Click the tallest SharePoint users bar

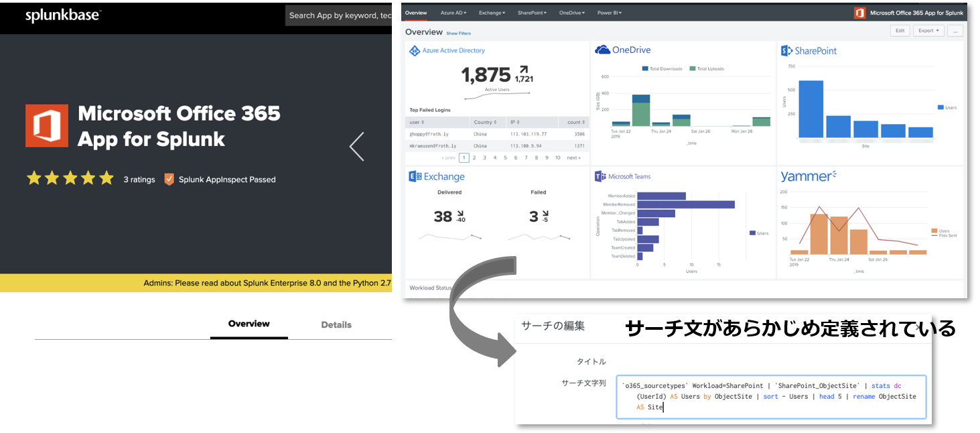pyautogui.click(x=811, y=109)
